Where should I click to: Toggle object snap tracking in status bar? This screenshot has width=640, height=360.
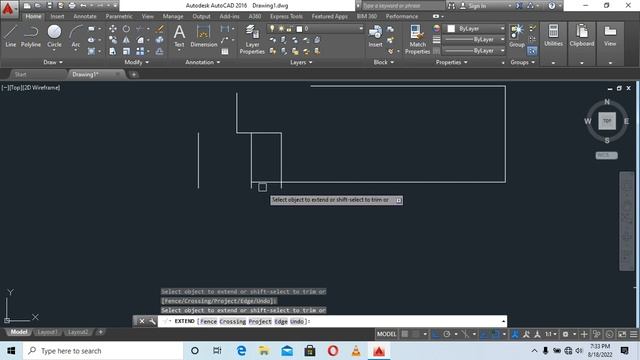pyautogui.click(x=484, y=334)
